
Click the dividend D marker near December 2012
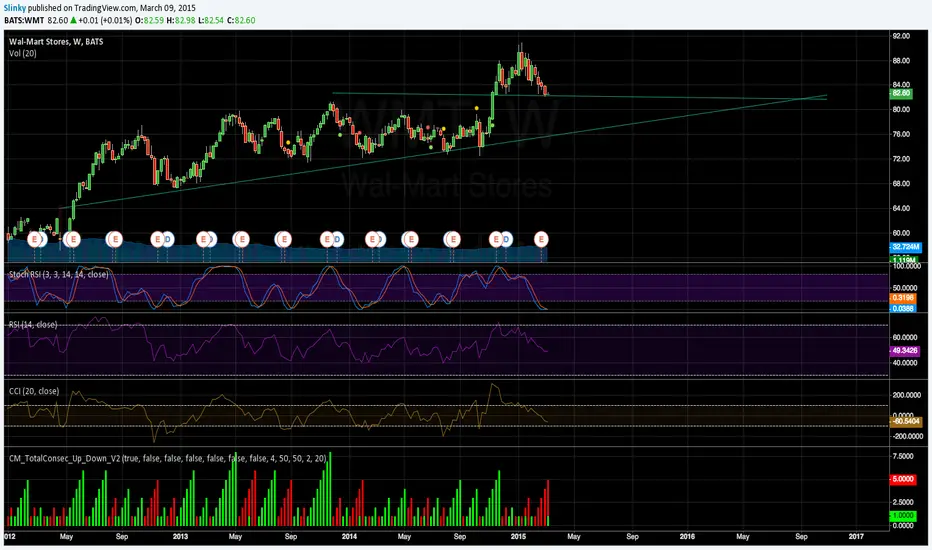168,239
